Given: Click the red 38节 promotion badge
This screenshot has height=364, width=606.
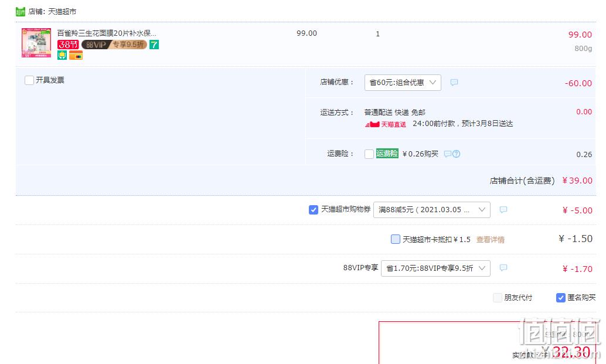Looking at the screenshot, I should (x=68, y=45).
